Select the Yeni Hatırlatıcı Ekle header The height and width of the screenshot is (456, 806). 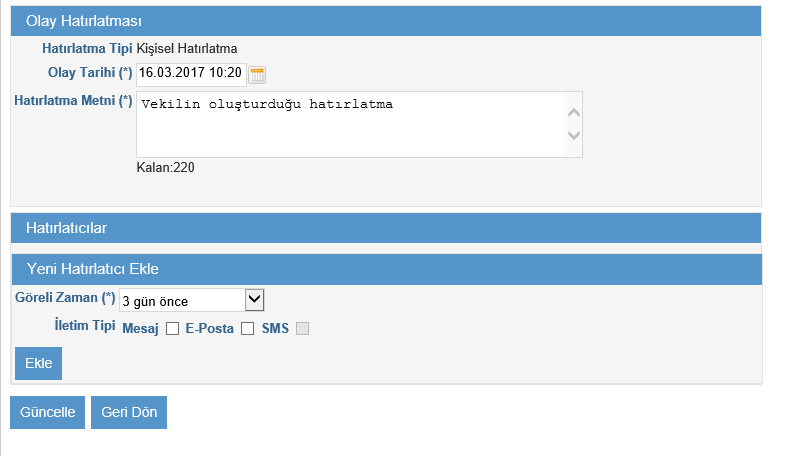[x=387, y=269]
